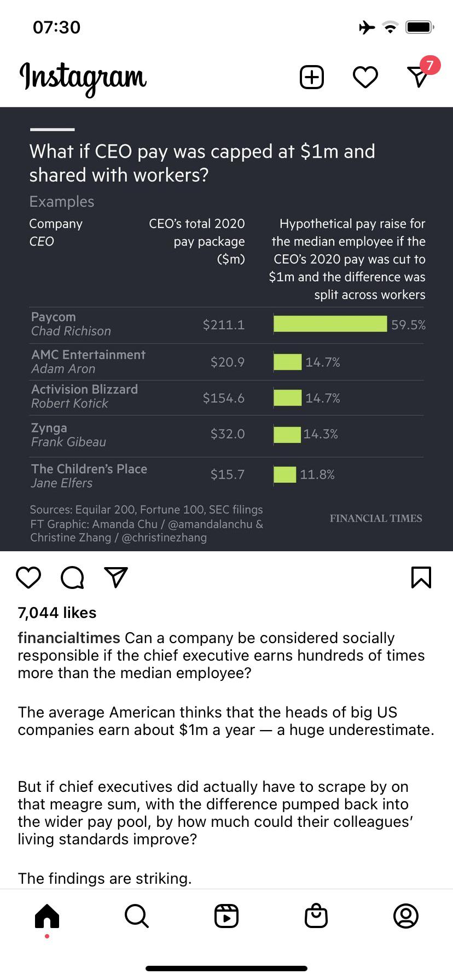
Task: Open the financialtimes profile from the caption
Action: point(68,638)
